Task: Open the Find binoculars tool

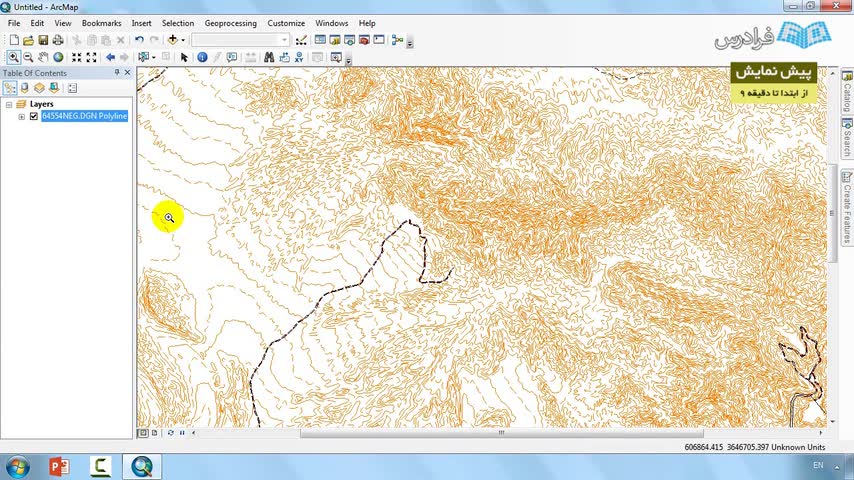Action: tap(269, 57)
